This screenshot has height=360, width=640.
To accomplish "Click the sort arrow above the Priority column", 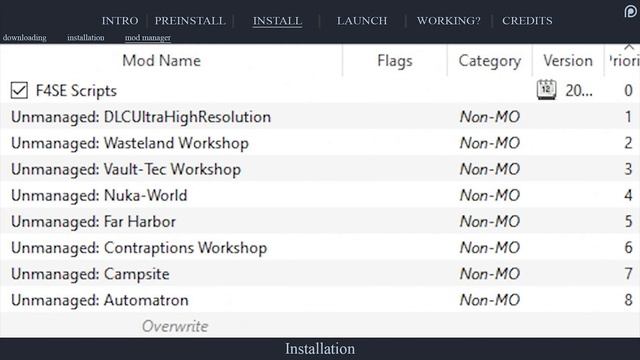I will pyautogui.click(x=629, y=47).
